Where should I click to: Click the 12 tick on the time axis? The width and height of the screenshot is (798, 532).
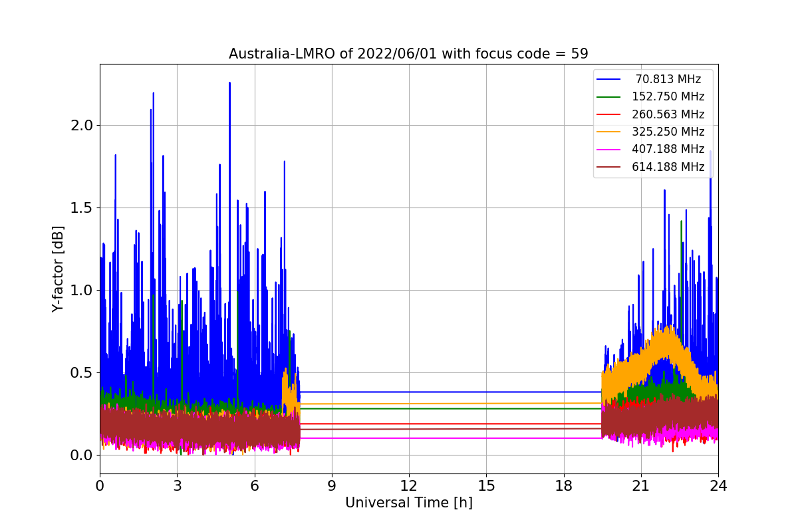click(409, 485)
